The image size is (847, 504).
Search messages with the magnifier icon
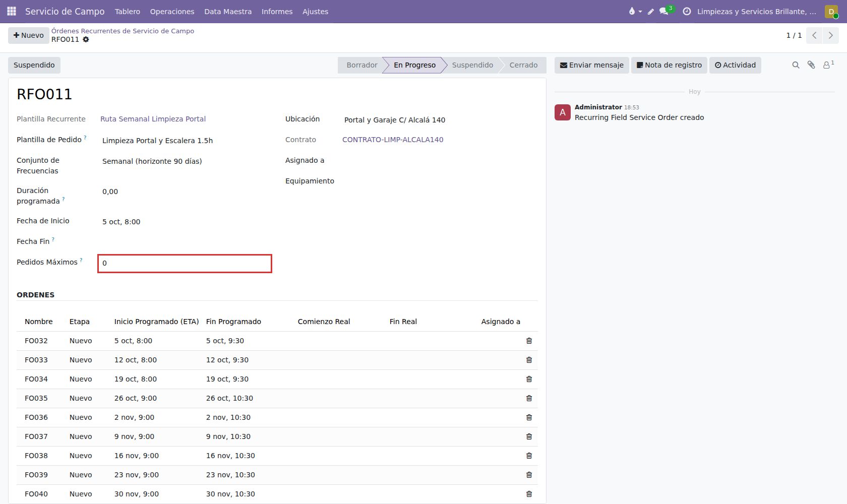pos(796,65)
